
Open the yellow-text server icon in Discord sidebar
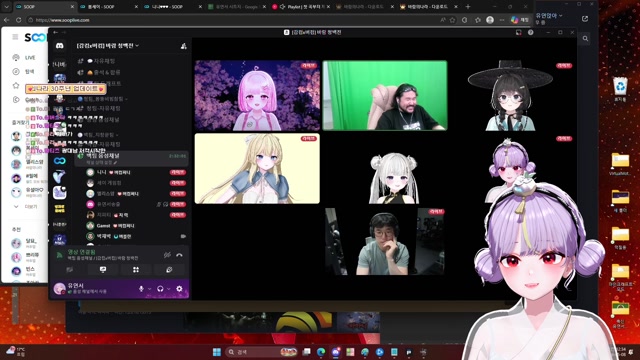click(x=60, y=209)
